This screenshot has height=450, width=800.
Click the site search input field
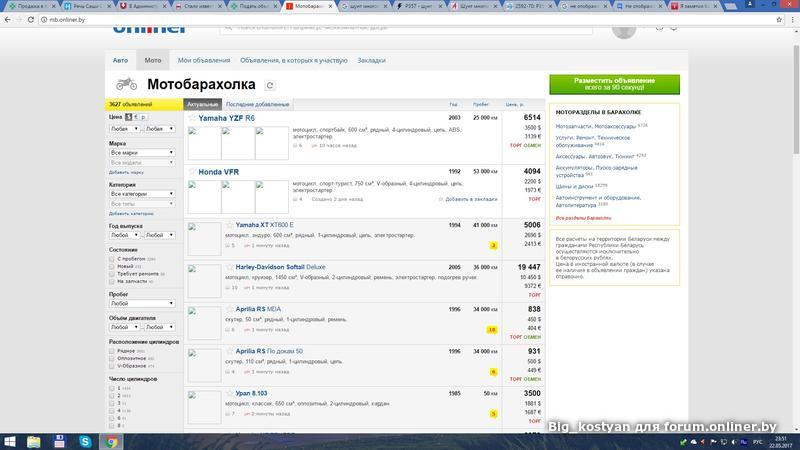[406, 28]
